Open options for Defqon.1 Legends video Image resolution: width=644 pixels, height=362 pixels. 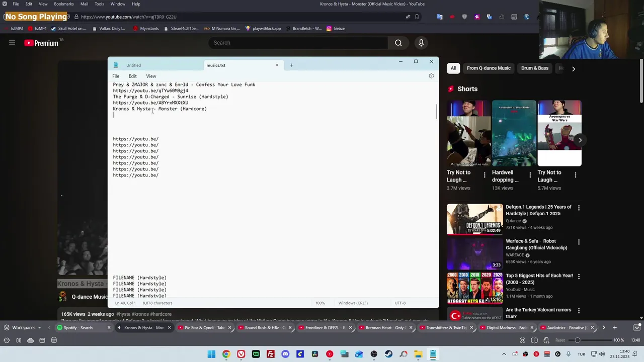tap(579, 208)
